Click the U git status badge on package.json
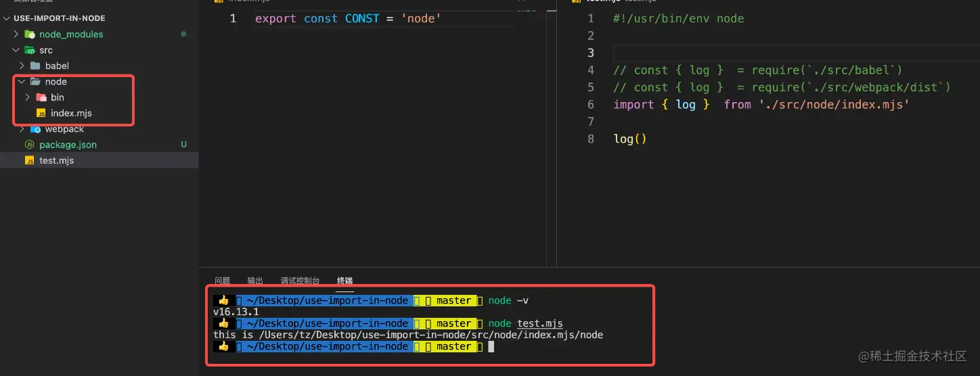The height and width of the screenshot is (376, 980). 183,145
